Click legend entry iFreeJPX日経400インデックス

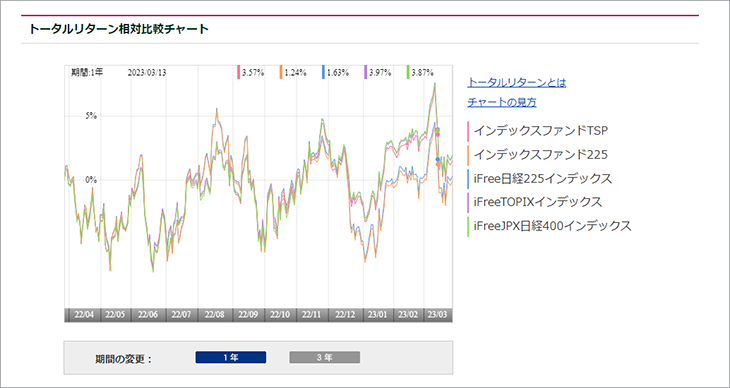pyautogui.click(x=552, y=226)
